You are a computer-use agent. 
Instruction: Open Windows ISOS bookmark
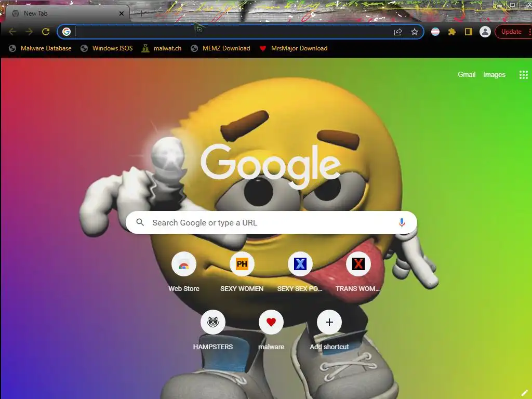(107, 48)
